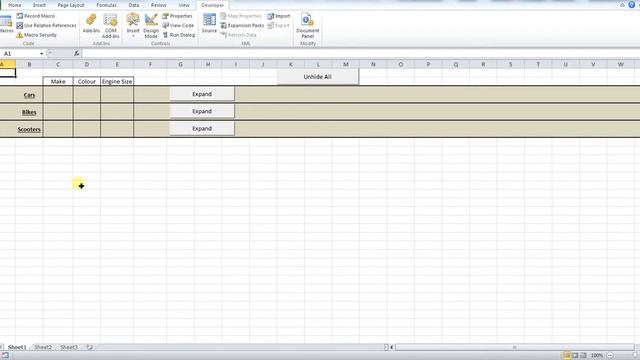Image resolution: width=640 pixels, height=360 pixels.
Task: Select the Colour header cell
Action: click(87, 81)
